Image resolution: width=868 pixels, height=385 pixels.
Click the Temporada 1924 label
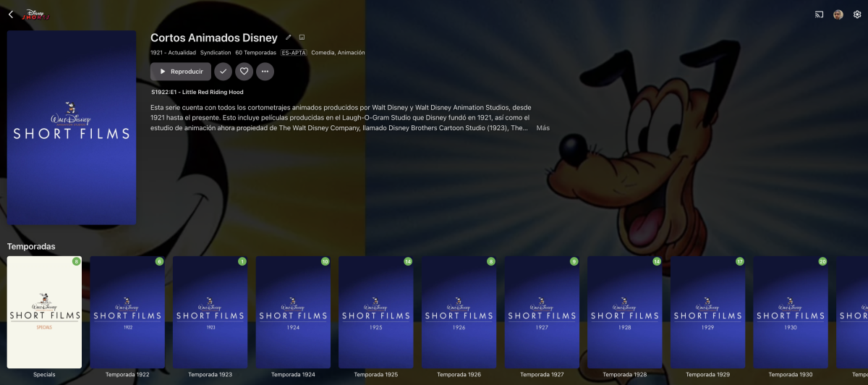coord(293,375)
